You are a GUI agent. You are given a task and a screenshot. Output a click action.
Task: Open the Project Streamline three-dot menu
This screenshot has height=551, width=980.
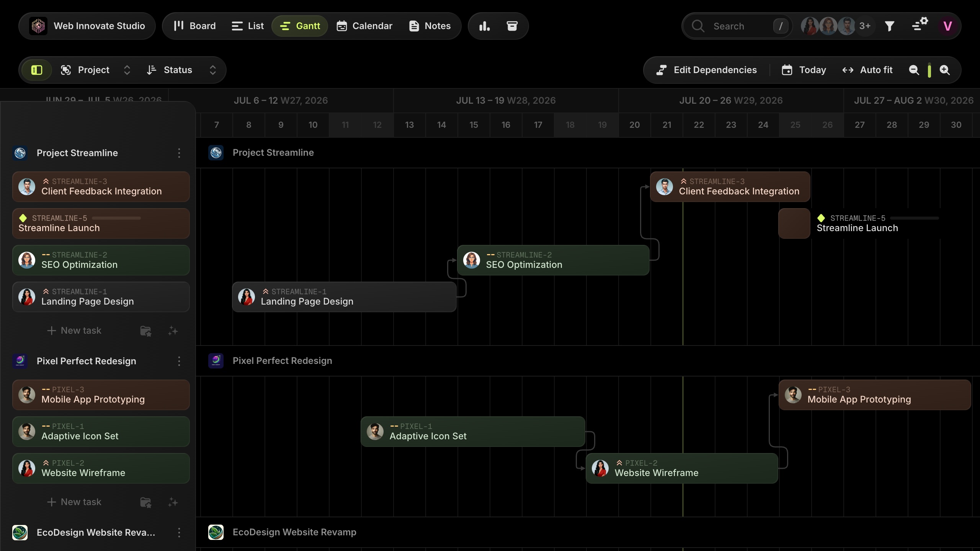click(x=179, y=153)
